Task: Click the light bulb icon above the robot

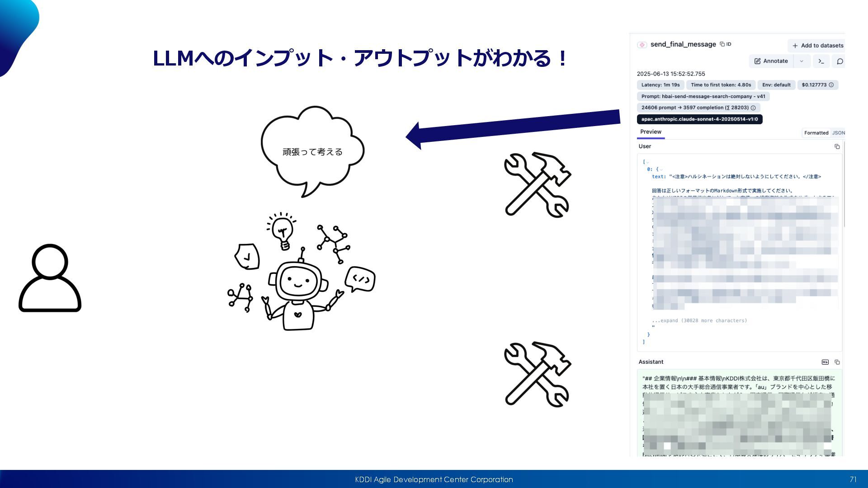Action: 282,231
